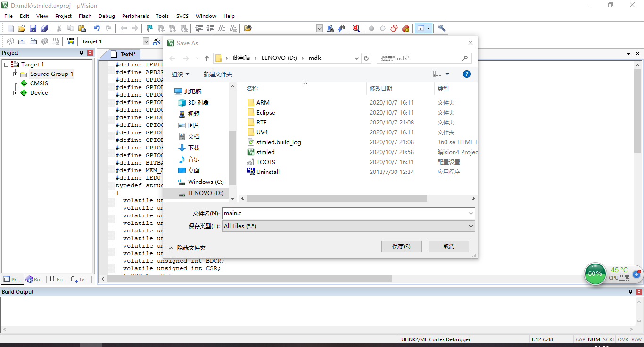Open the view mode dropdown in Save As
The height and width of the screenshot is (347, 644).
pos(447,74)
